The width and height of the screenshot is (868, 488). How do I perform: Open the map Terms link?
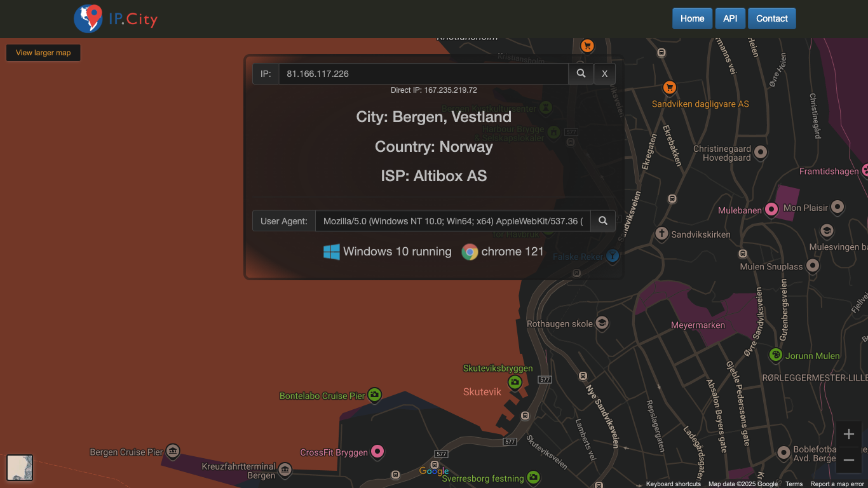(794, 484)
